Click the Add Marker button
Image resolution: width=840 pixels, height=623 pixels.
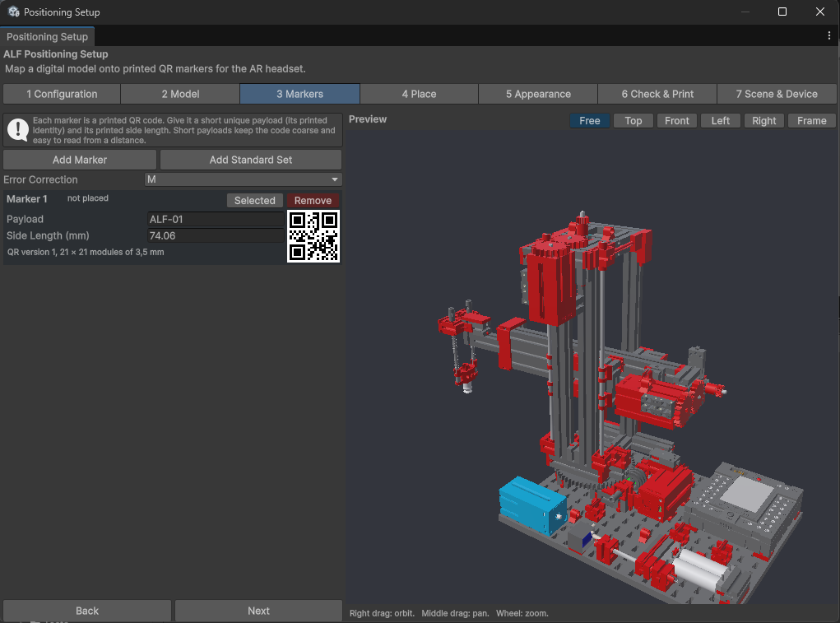(80, 160)
